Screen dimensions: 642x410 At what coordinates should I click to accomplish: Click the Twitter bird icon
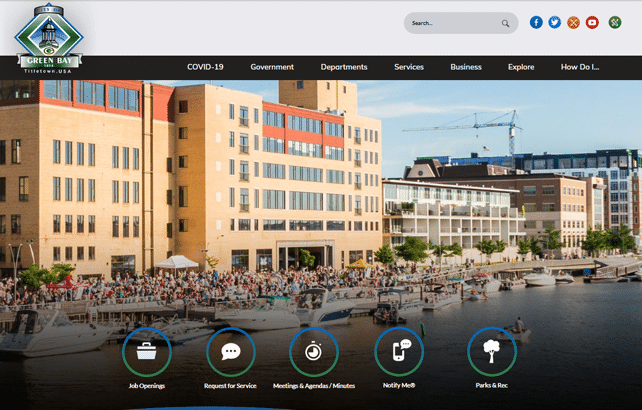[554, 22]
